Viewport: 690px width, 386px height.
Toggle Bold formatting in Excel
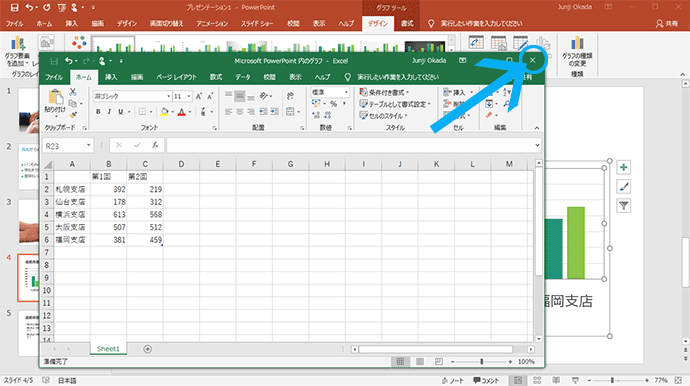point(98,112)
